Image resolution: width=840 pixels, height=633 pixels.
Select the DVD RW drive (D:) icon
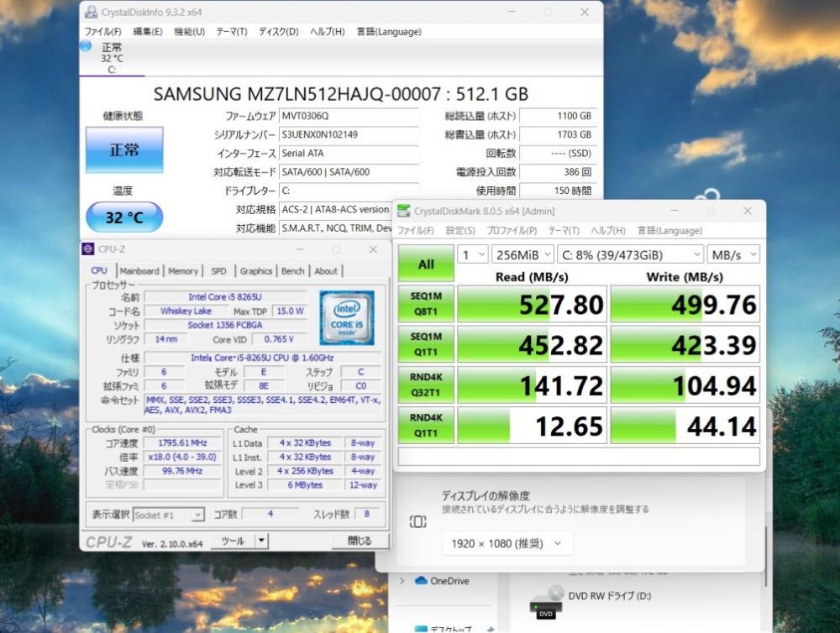547,603
